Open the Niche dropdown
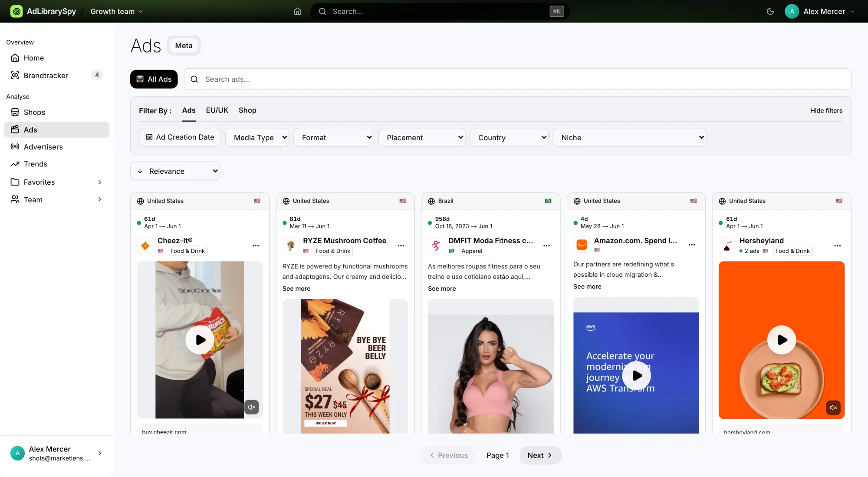 click(629, 137)
